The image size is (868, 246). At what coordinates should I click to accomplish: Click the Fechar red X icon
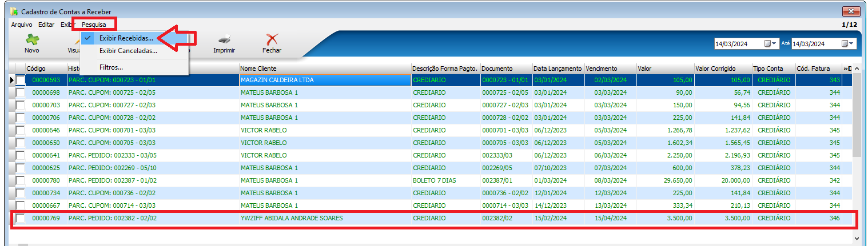click(272, 40)
